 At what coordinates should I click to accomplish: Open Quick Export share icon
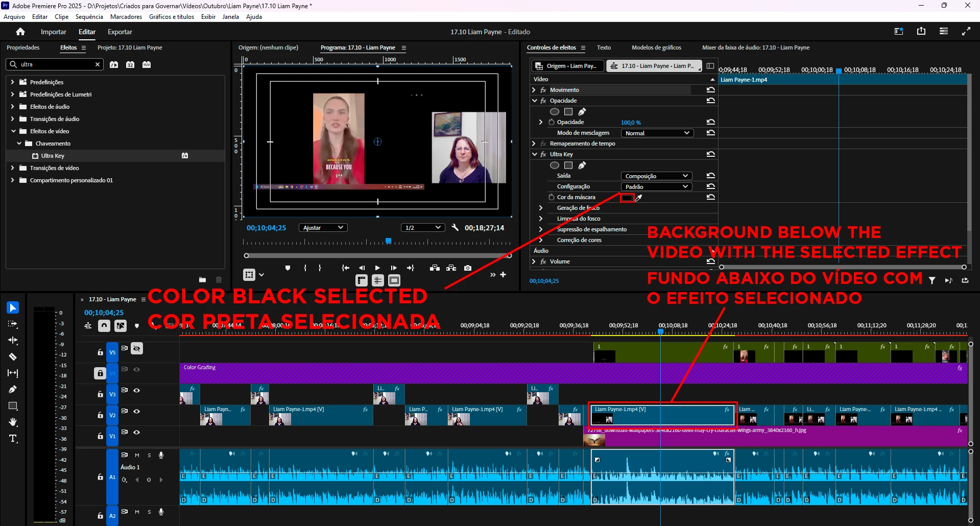(x=921, y=31)
